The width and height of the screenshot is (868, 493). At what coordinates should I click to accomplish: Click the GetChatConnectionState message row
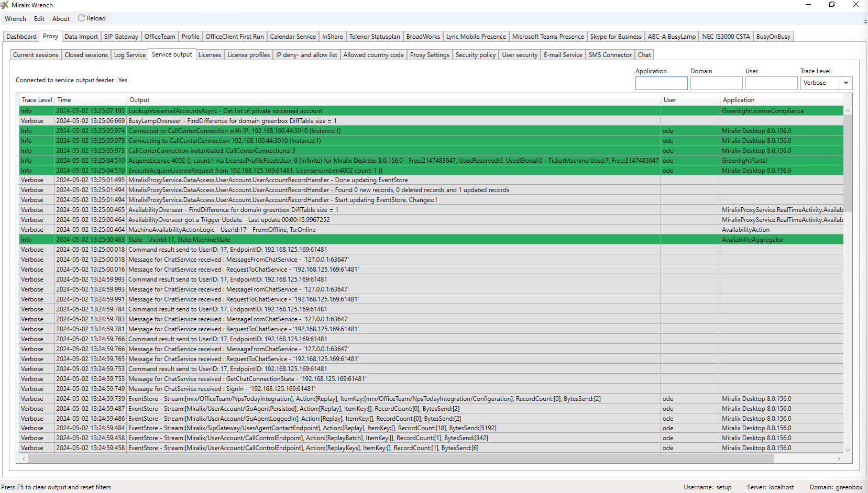(x=431, y=379)
